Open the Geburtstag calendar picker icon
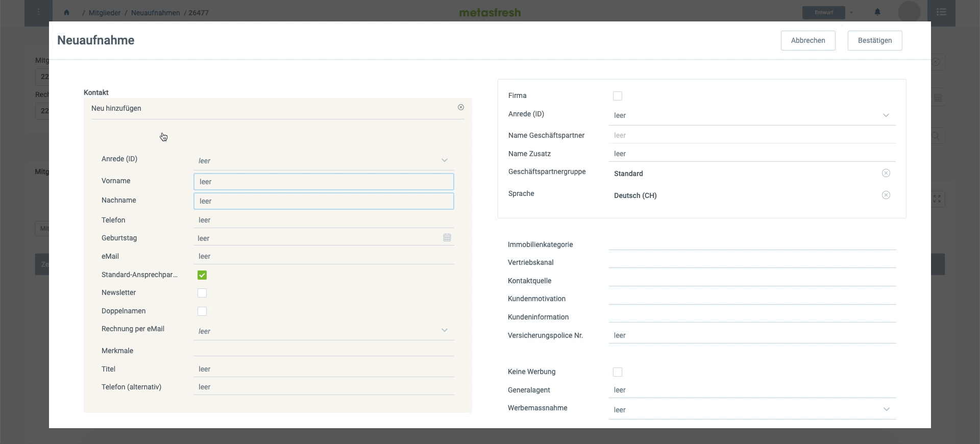 [447, 238]
